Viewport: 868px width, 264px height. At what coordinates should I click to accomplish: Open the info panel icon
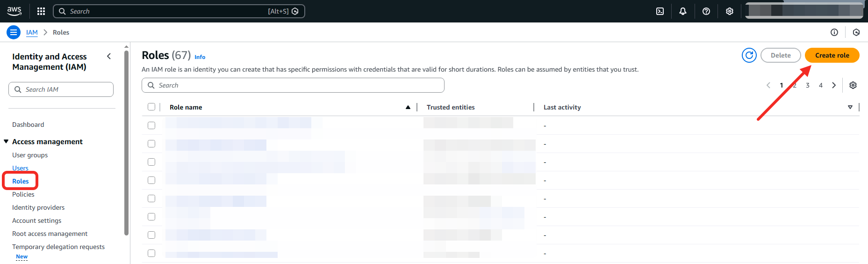coord(834,32)
